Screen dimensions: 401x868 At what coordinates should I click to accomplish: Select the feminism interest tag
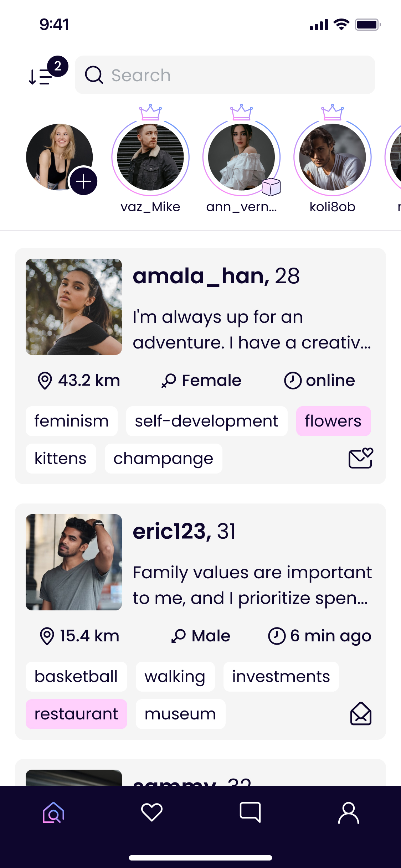coord(71,421)
